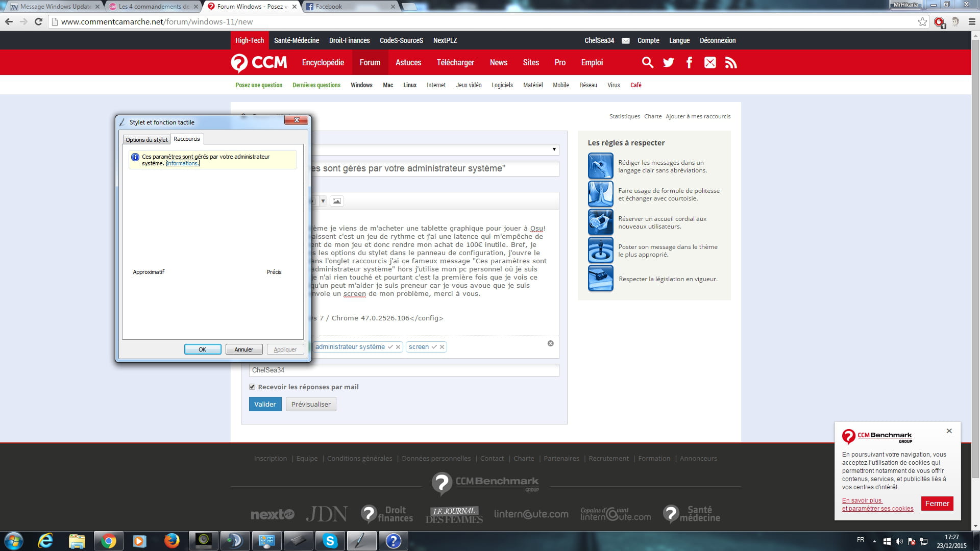Click the insert image icon in editor

point(336,201)
